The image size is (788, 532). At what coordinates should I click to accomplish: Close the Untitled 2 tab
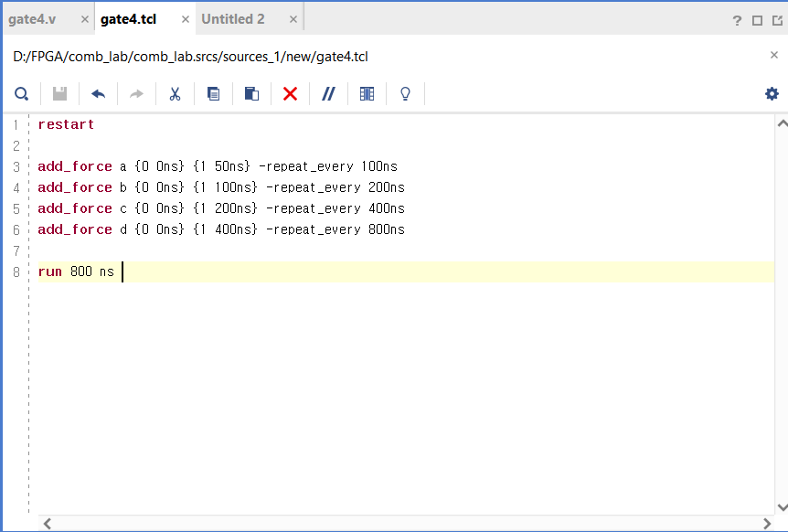coord(293,19)
